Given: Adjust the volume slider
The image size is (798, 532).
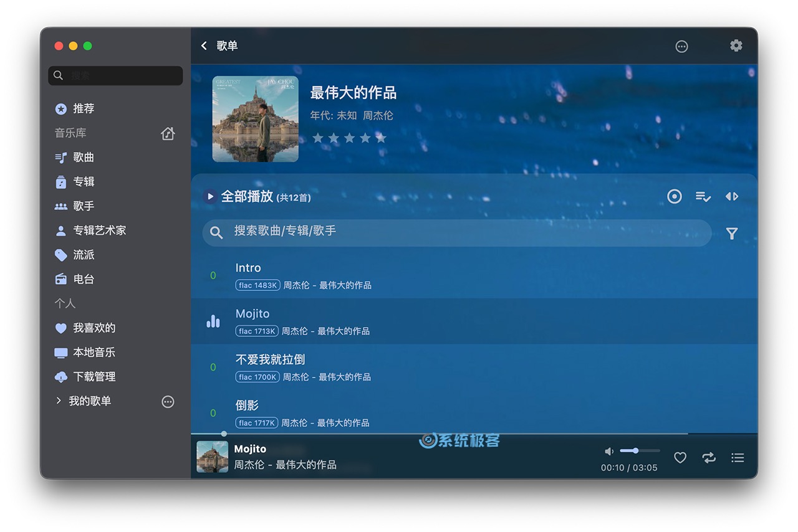Looking at the screenshot, I should point(640,450).
